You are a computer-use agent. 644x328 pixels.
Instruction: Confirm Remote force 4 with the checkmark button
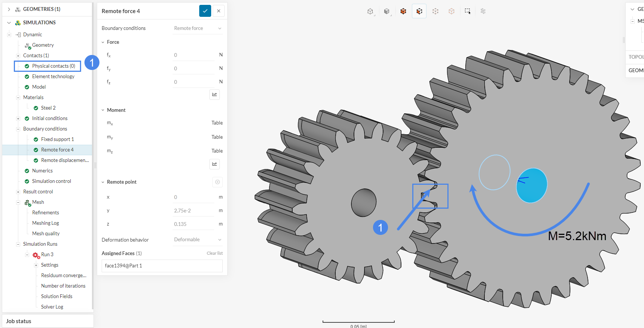[205, 11]
